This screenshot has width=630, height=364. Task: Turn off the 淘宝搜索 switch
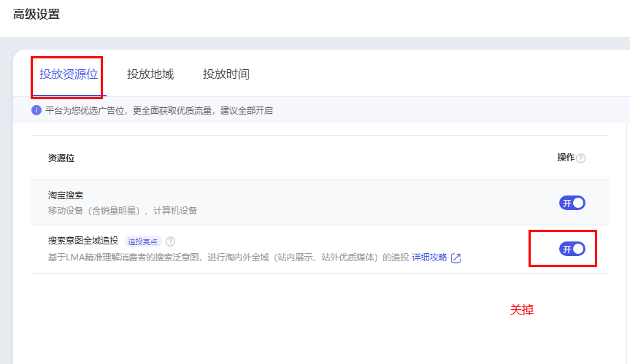click(572, 203)
